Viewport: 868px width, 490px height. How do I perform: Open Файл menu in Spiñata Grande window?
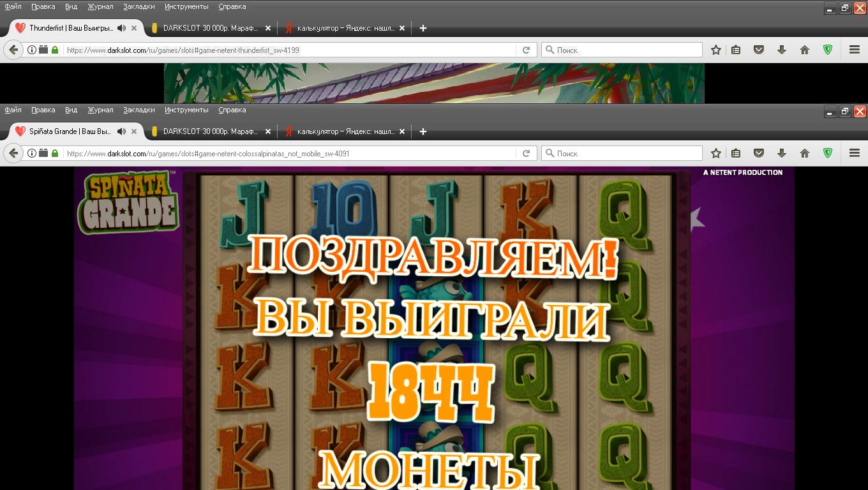(13, 110)
